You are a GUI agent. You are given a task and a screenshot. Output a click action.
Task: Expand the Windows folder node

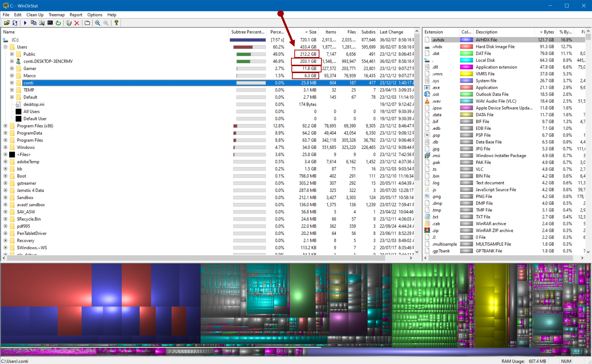coord(5,147)
